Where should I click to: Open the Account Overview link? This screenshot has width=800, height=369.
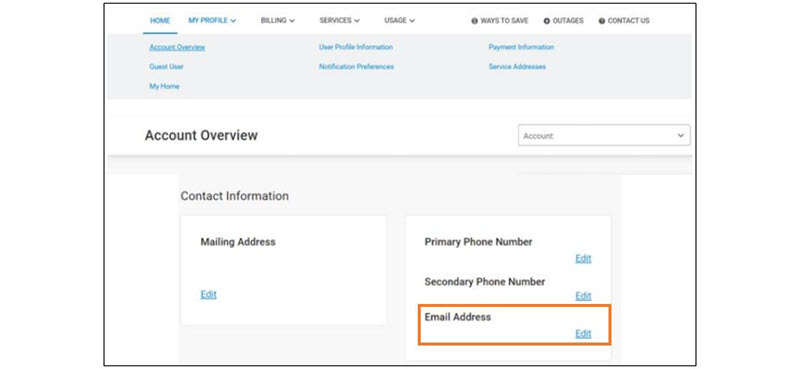click(x=177, y=47)
